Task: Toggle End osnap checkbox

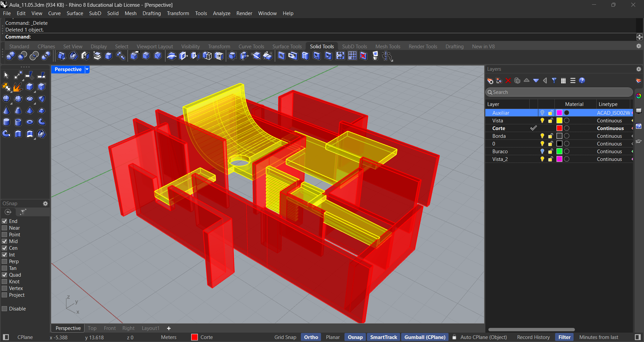Action: 5,221
